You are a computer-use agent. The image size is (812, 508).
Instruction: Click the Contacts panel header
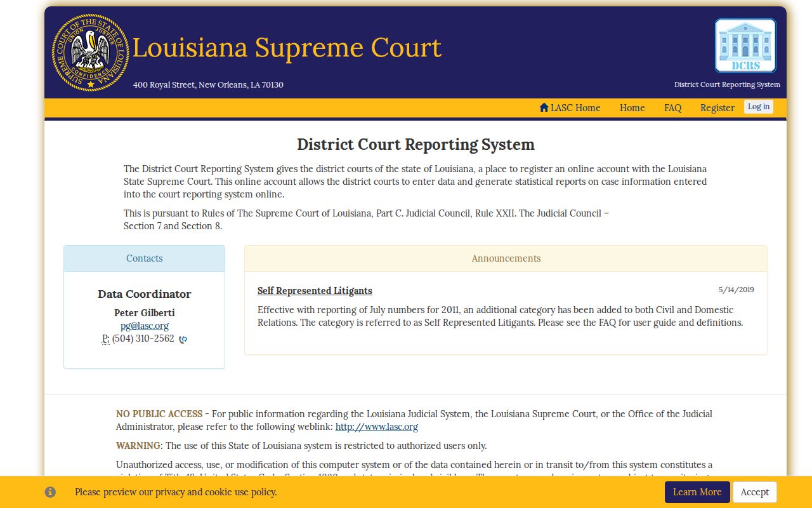145,258
